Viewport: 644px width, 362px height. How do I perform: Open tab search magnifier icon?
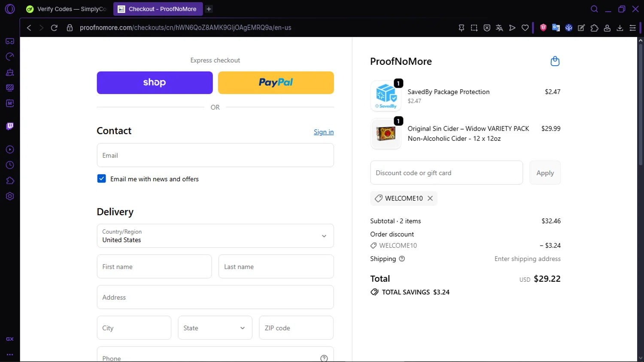coord(594,9)
